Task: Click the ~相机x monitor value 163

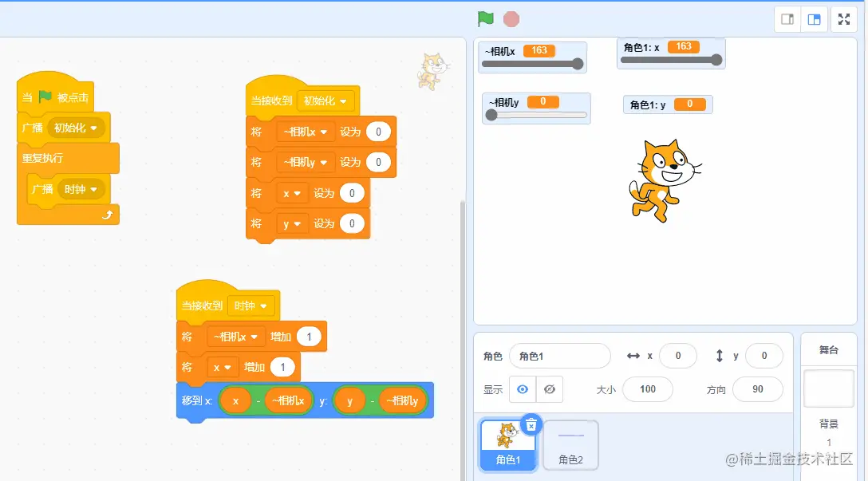Action: click(539, 50)
